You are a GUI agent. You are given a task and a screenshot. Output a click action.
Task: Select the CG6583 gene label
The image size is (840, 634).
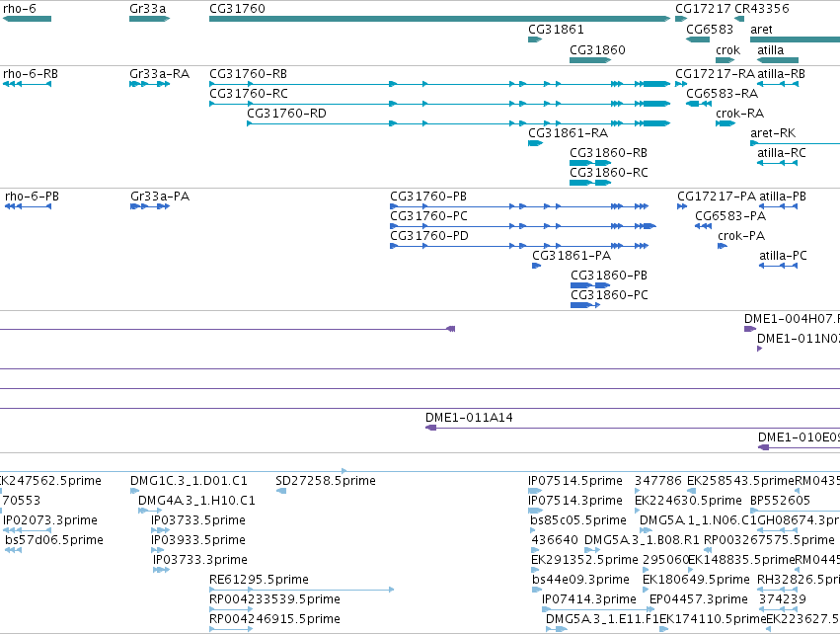coord(710,30)
